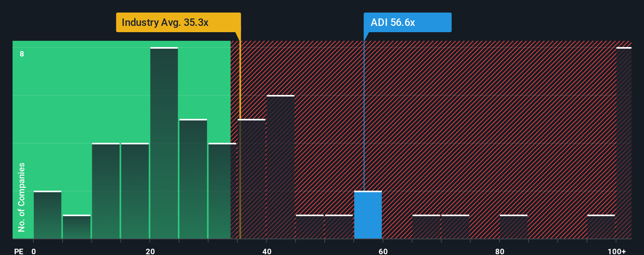Click the Industry Avg. 35.3x label
The height and width of the screenshot is (255, 644).
point(178,22)
